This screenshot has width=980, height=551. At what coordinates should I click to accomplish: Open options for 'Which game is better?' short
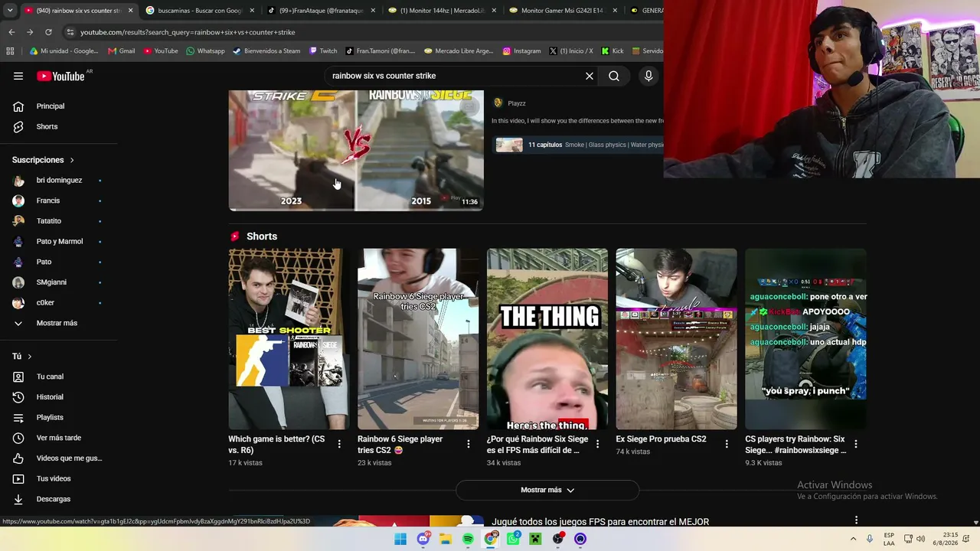click(x=339, y=444)
